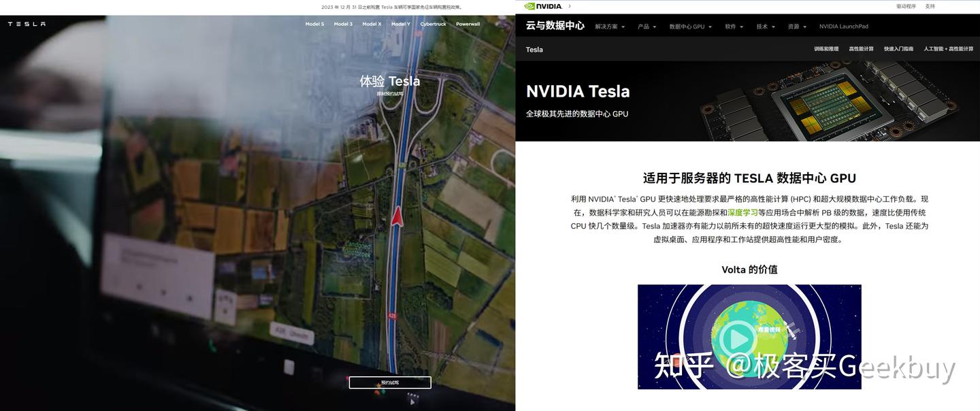Click the arrow beside the NVIDIA logo
This screenshot has height=411, width=980.
coord(570,6)
